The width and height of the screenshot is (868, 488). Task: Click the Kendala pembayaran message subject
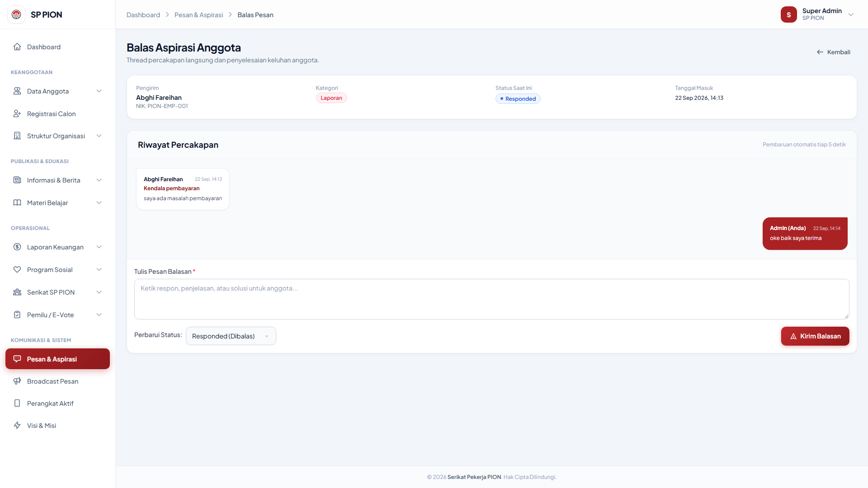[172, 188]
